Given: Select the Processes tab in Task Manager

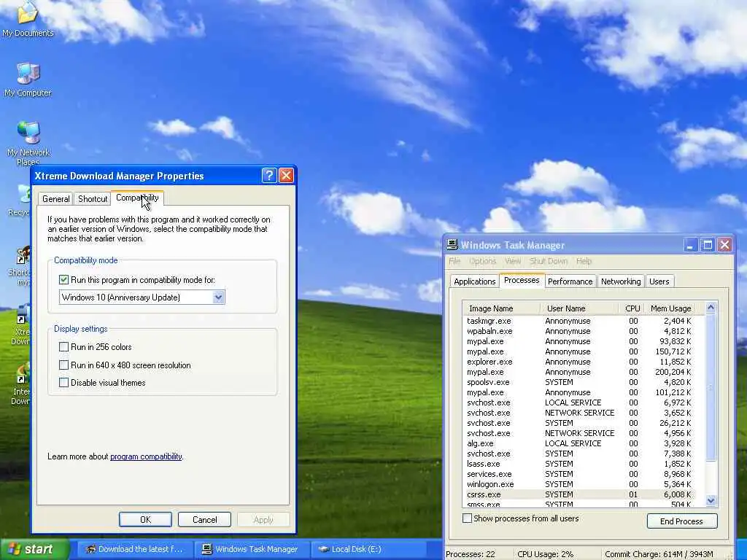Looking at the screenshot, I should click(522, 280).
